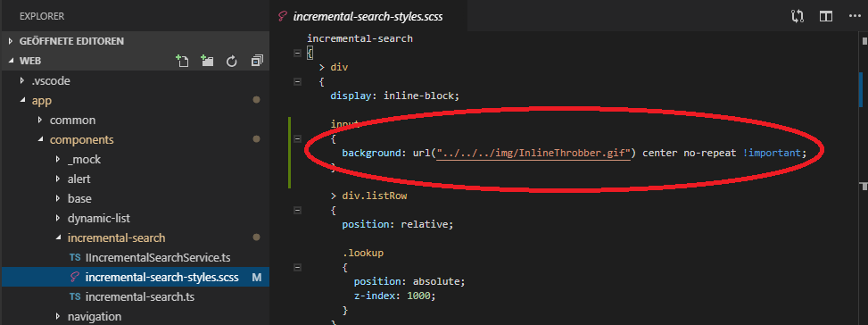Open IIncrementalSearchService.ts file
Screen dimensions: 868x325
(158, 257)
